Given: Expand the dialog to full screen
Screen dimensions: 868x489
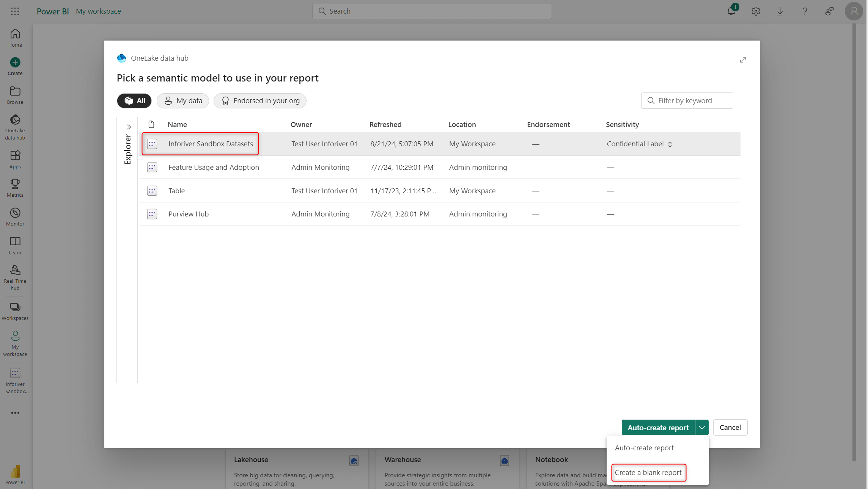Looking at the screenshot, I should click(743, 60).
